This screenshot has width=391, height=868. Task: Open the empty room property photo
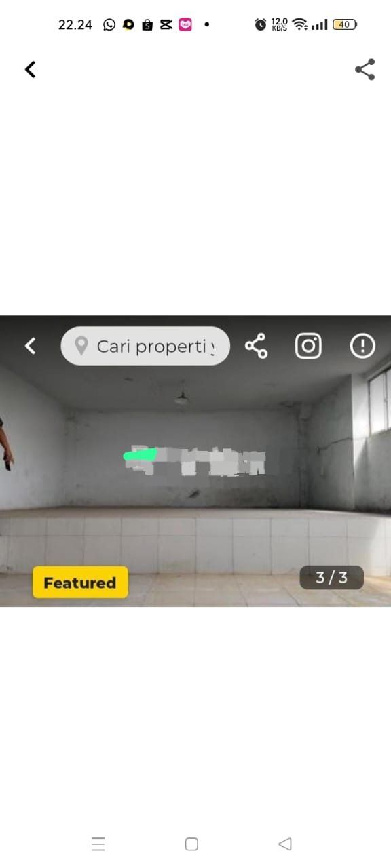[195, 461]
